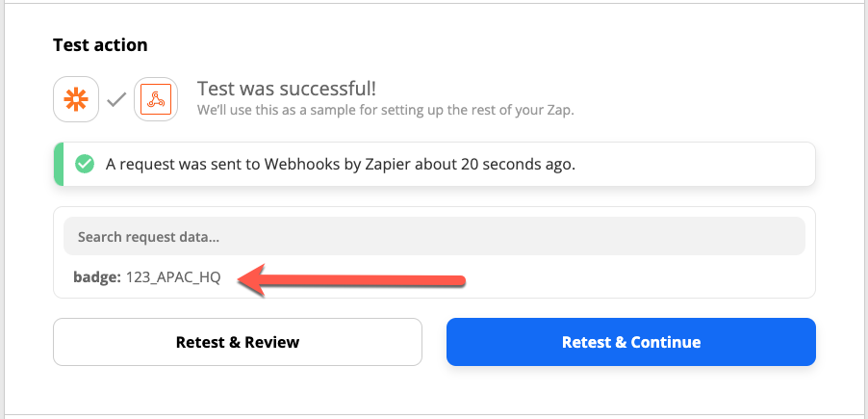Click the 123_APAC_HQ value text
Screen dimensions: 868x419
173,277
